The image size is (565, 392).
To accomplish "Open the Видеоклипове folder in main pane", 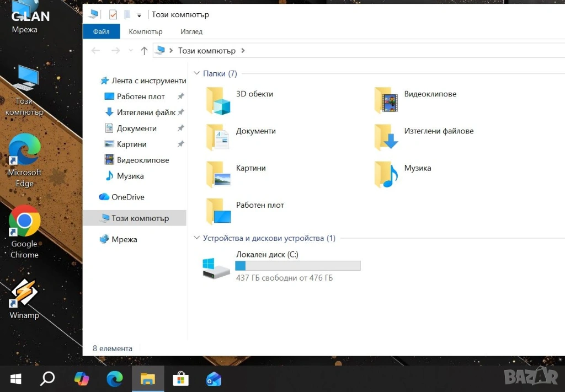I will pyautogui.click(x=386, y=100).
